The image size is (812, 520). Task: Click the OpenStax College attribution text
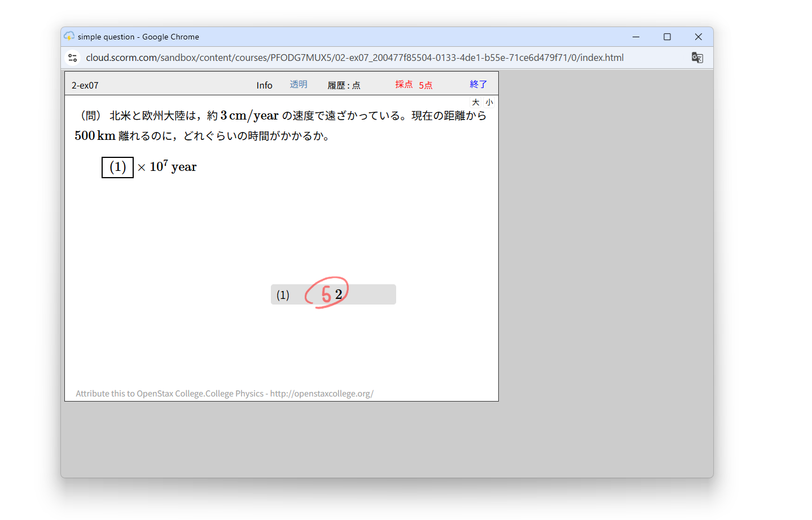(225, 394)
